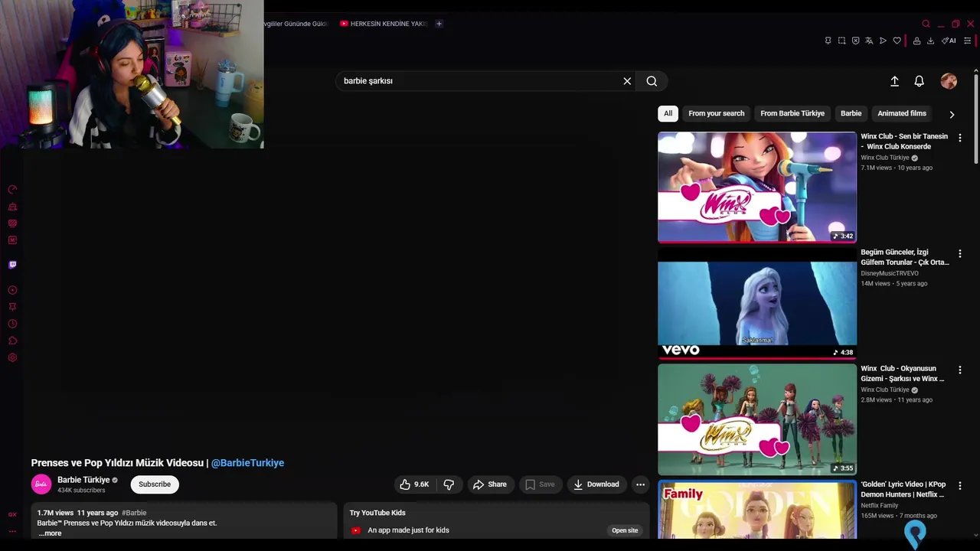Open YouTube notifications bell
Screen dimensions: 980x551
[x=919, y=81]
